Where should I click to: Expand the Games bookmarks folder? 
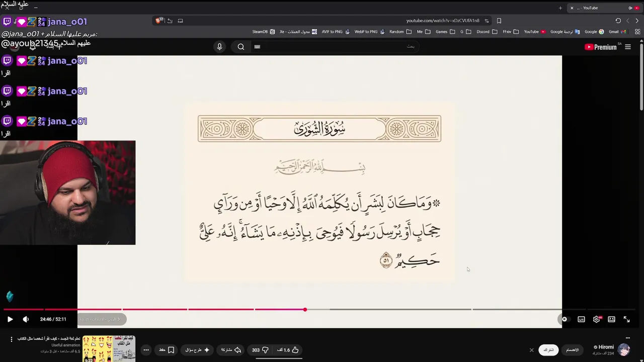(445, 31)
